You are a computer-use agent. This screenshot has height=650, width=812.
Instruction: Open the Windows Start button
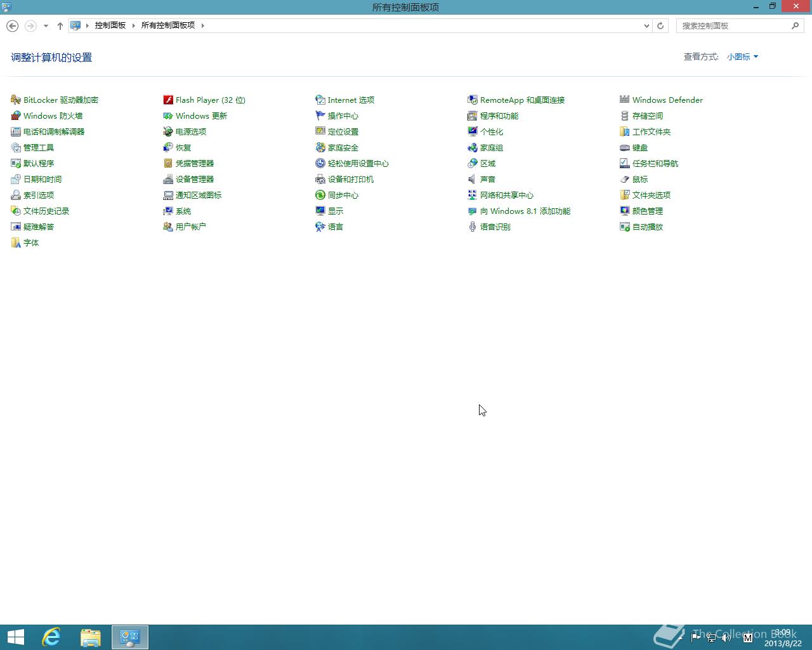click(15, 637)
